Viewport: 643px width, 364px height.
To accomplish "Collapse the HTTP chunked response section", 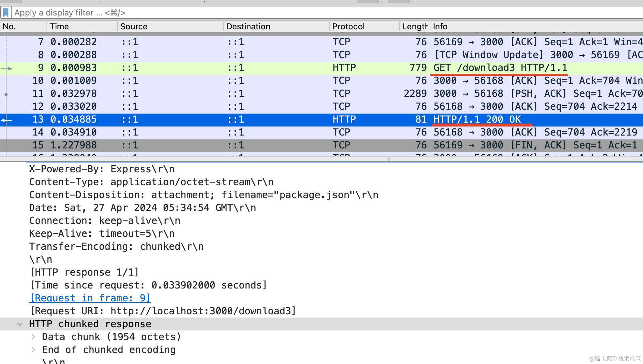I will coord(20,324).
